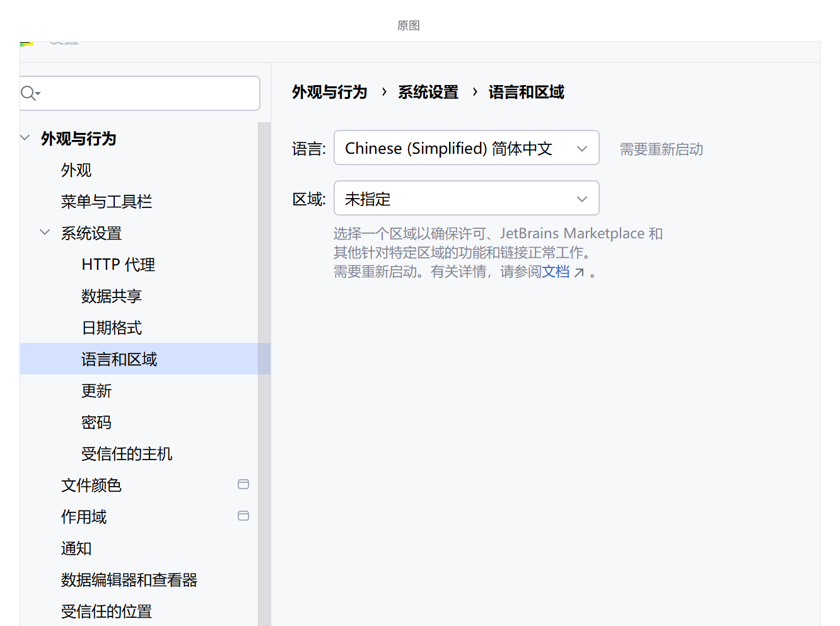
Task: Open the 语言 dropdown list
Action: pos(466,148)
